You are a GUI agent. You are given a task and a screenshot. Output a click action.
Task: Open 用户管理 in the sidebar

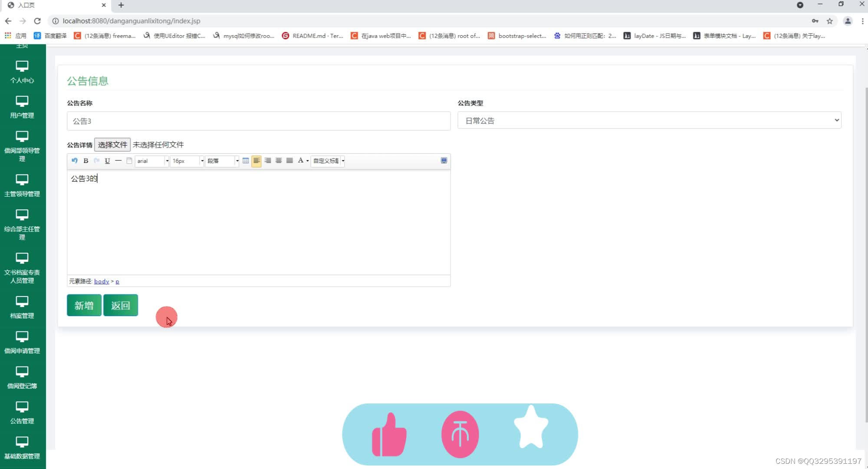point(22,107)
